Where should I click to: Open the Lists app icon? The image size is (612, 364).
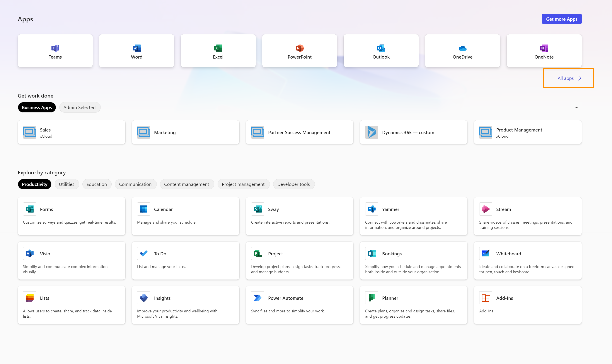click(29, 298)
